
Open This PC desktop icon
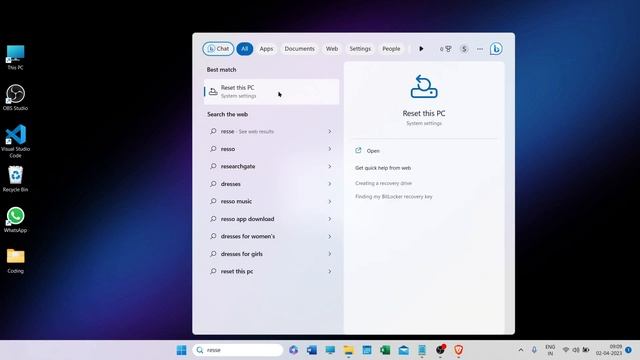pos(16,58)
